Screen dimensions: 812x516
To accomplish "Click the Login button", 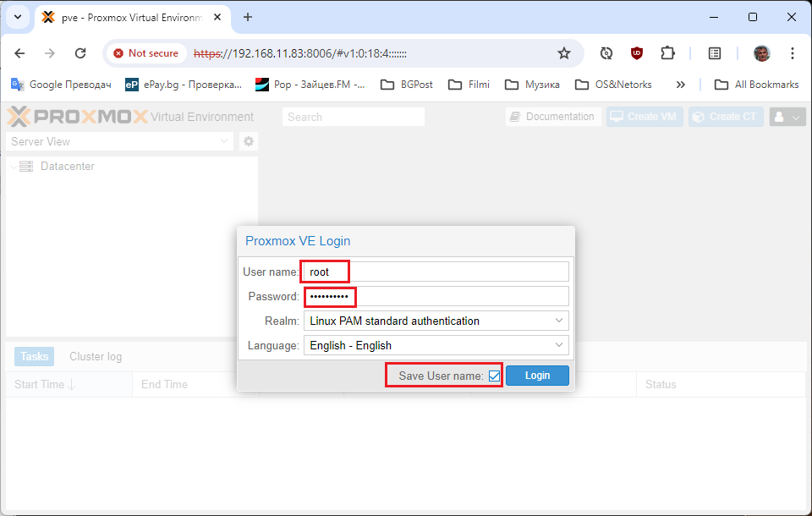I will tap(538, 376).
